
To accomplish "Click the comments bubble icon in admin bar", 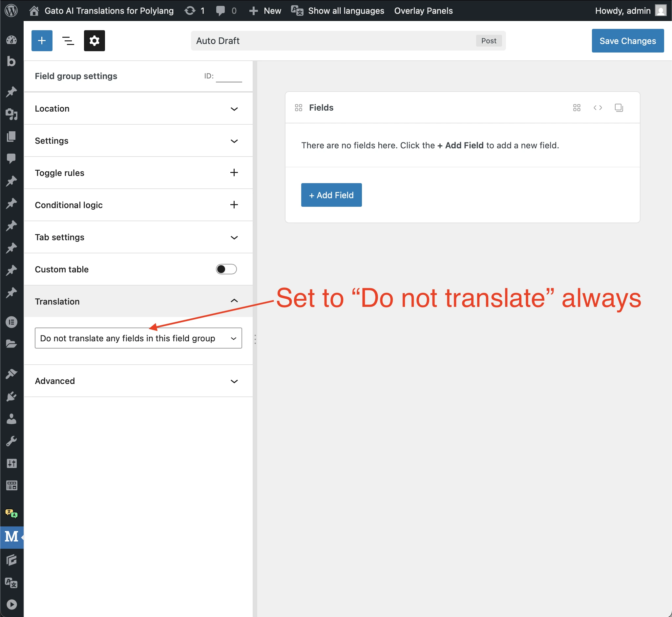I will point(220,11).
